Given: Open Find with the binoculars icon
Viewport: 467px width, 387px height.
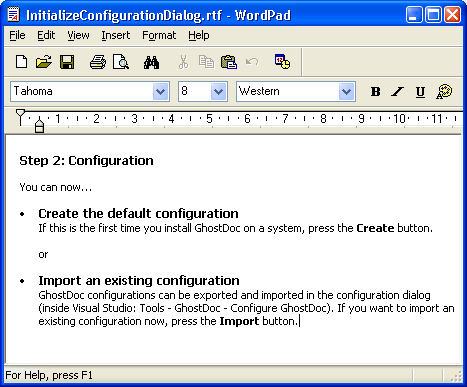Looking at the screenshot, I should coord(151,62).
